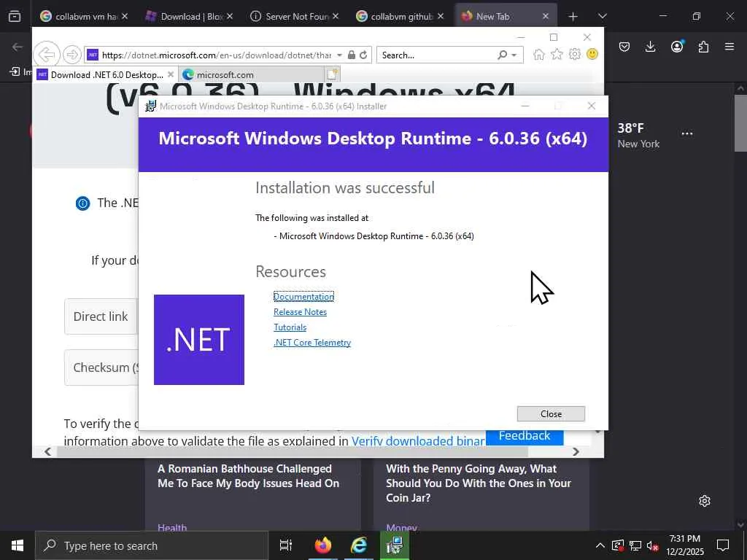Click the IE smiley feedback icon
The width and height of the screenshot is (747, 560).
pyautogui.click(x=592, y=54)
